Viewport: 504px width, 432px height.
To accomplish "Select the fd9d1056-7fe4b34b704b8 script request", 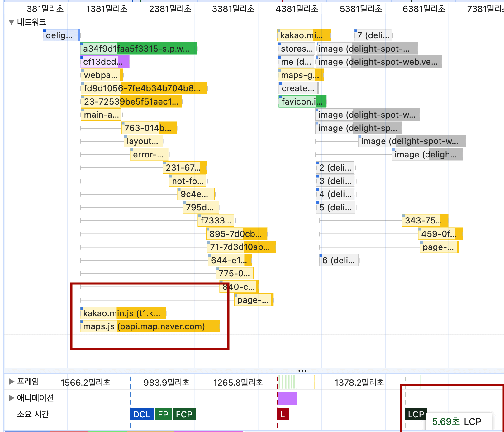I will pyautogui.click(x=144, y=88).
